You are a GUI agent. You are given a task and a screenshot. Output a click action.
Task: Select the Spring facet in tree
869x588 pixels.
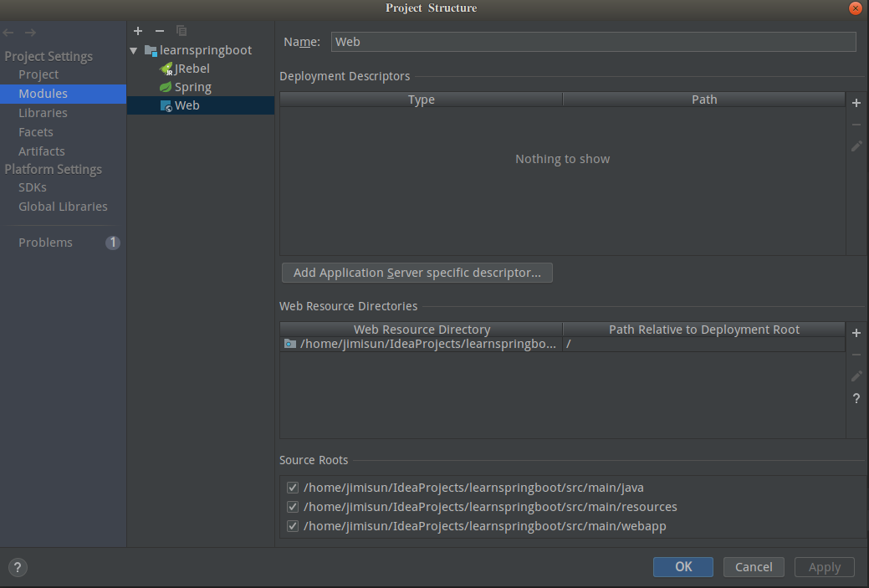(192, 87)
